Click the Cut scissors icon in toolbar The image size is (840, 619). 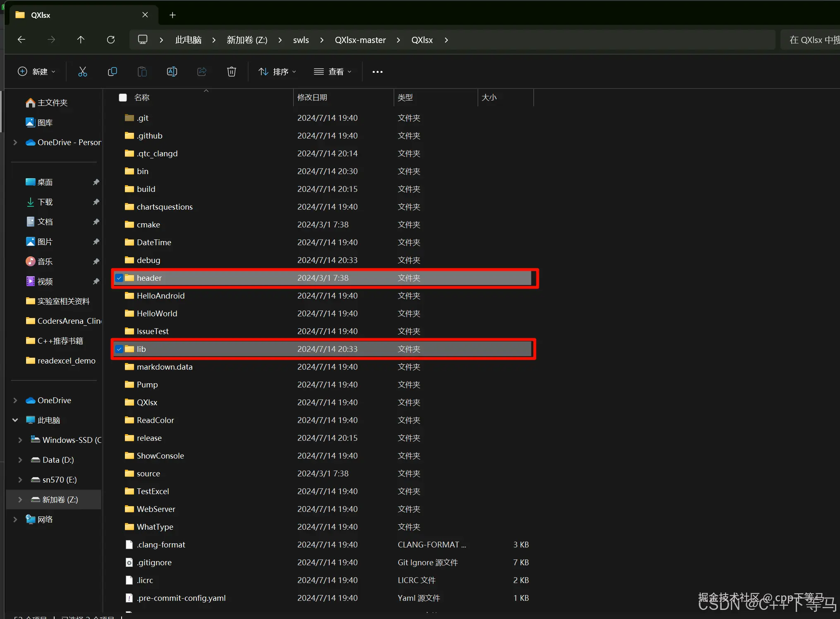83,72
